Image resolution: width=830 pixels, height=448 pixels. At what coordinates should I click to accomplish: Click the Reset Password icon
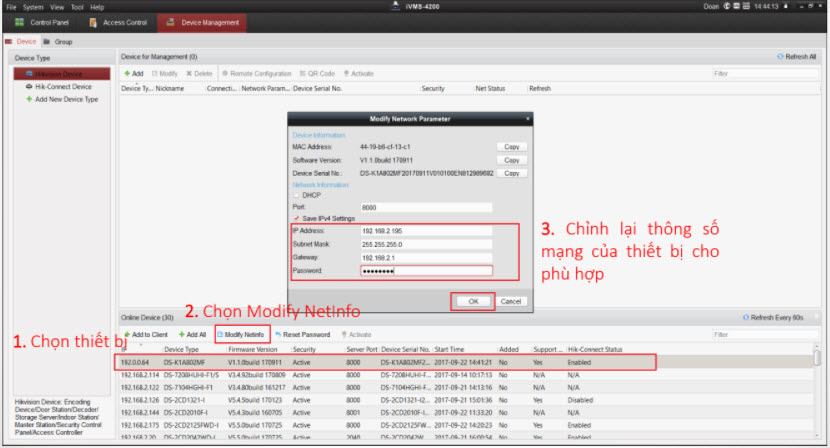pyautogui.click(x=278, y=333)
